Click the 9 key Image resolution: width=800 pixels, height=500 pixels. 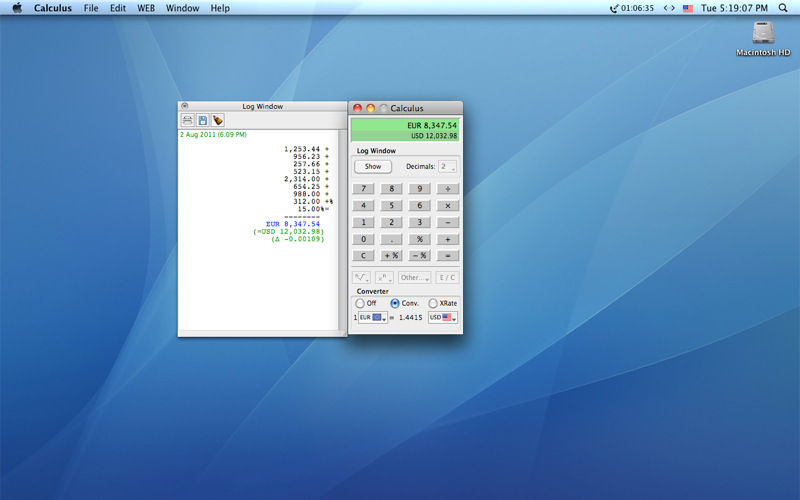coord(419,189)
